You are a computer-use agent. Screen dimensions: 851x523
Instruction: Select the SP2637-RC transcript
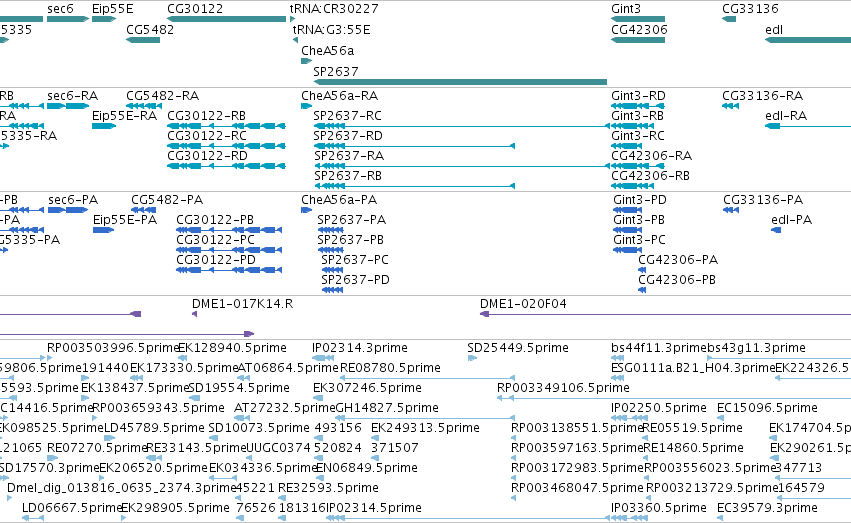[461, 126]
